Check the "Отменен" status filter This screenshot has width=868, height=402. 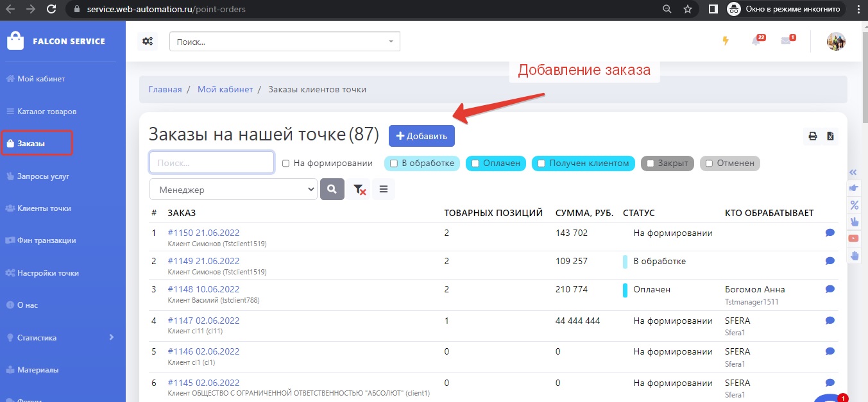click(x=709, y=163)
